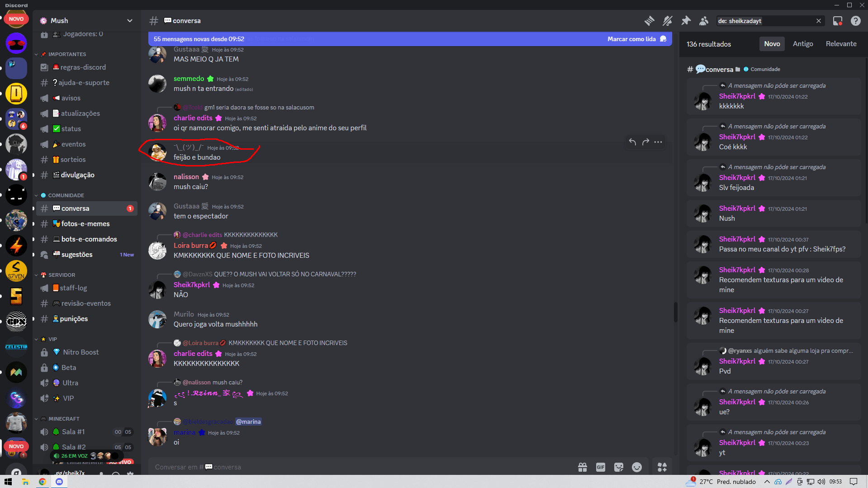This screenshot has width=868, height=488.
Task: Sort search results by Novo
Action: (772, 44)
